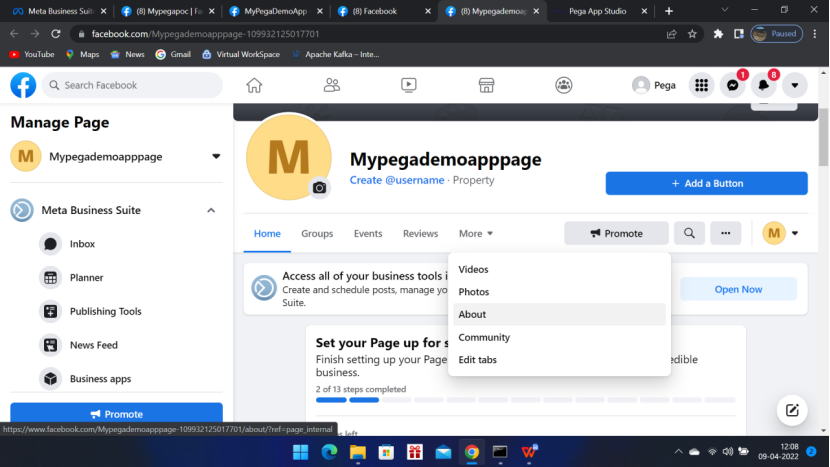This screenshot has height=467, width=830.
Task: Open the Groups icon in top navigation
Action: (564, 85)
